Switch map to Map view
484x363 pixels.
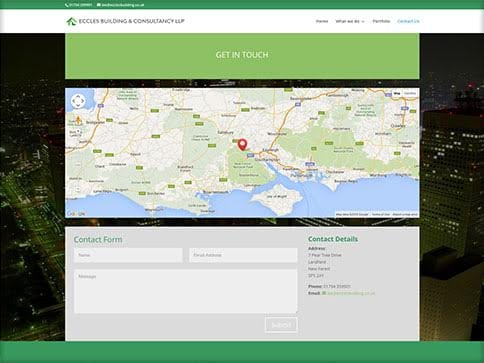397,94
